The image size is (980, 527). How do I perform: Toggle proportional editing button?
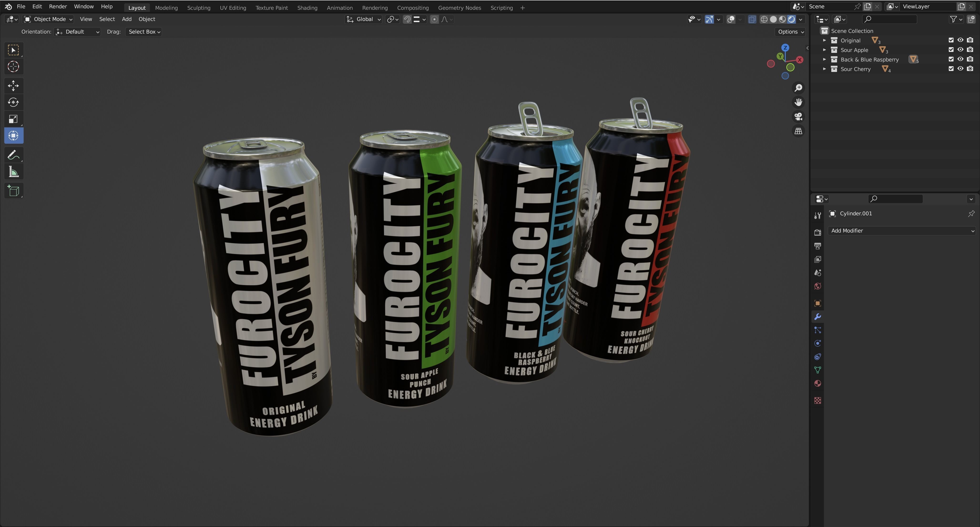(434, 19)
